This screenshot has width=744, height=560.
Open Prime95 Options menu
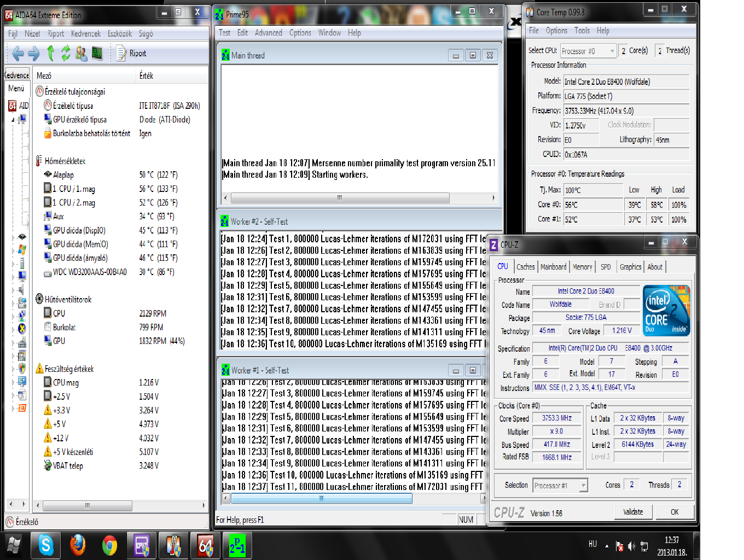click(300, 33)
